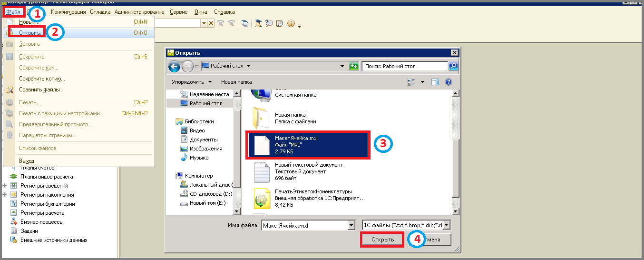644x260 pixels.
Task: Click the blue help icon in dialog
Action: click(448, 82)
